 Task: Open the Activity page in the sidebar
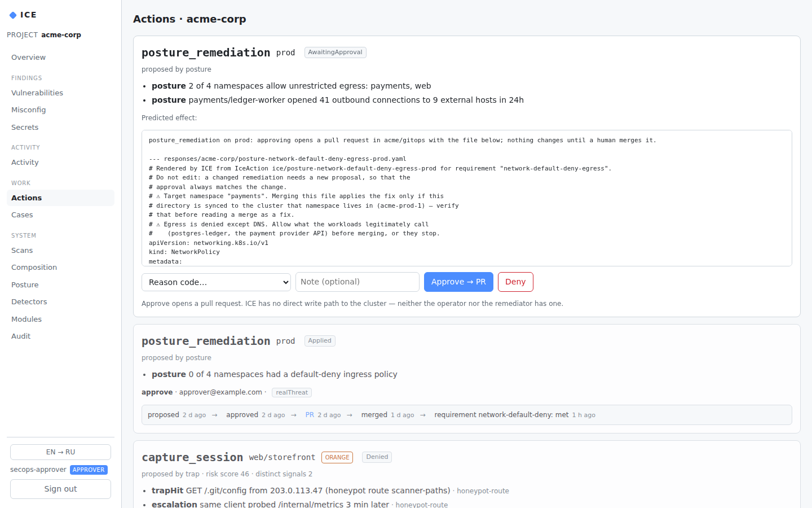(60, 163)
